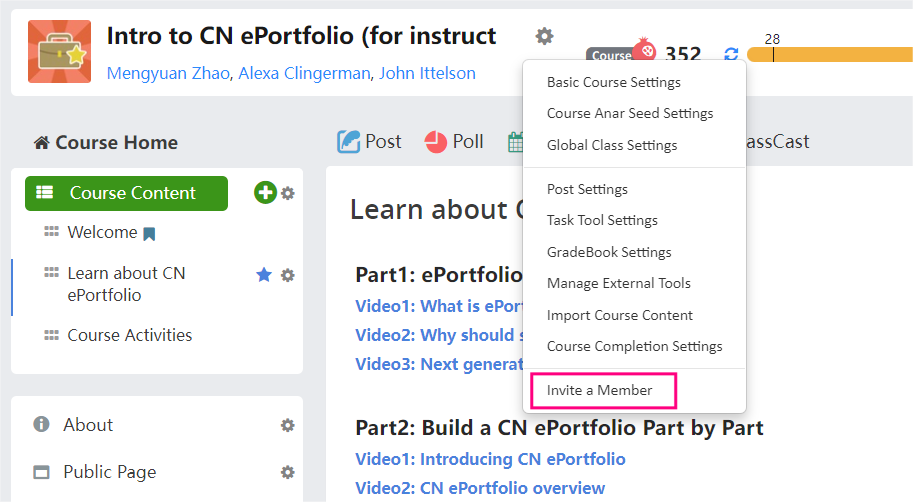913x502 pixels.
Task: Select Task Tool Settings
Action: pos(602,220)
